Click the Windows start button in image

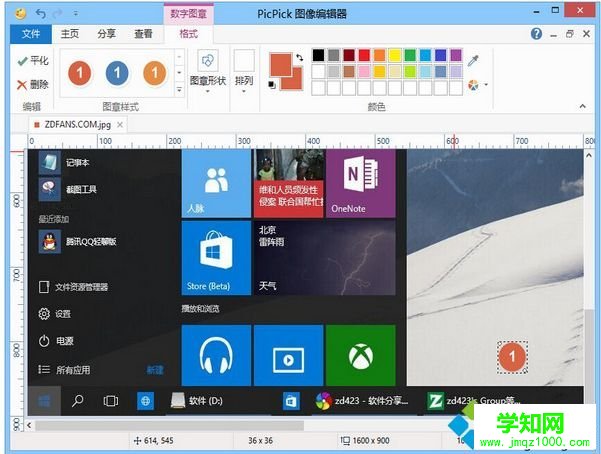point(44,401)
